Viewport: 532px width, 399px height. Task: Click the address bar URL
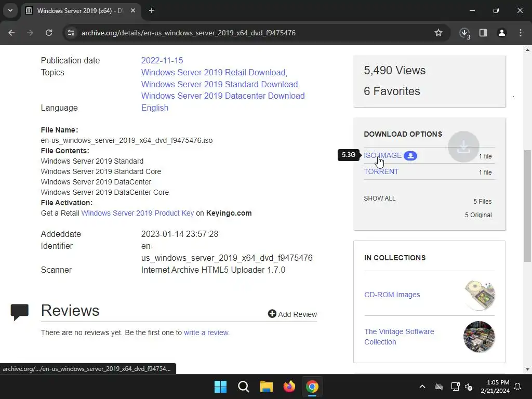pos(188,33)
